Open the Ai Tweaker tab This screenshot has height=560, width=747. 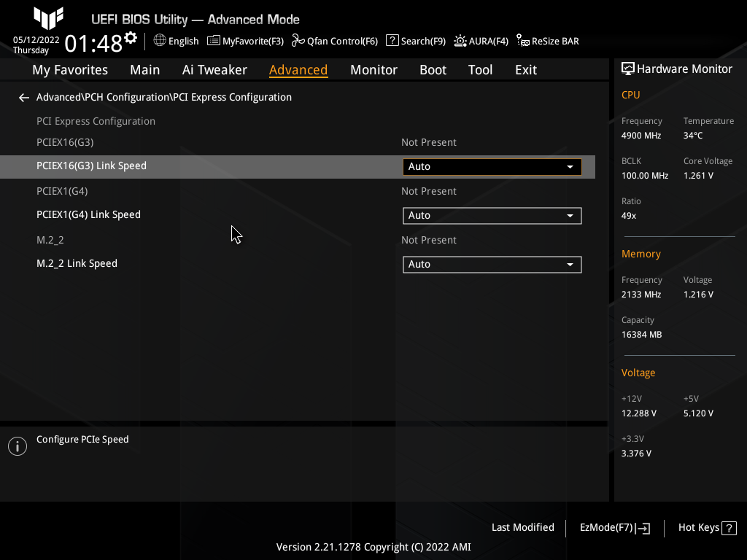click(x=214, y=70)
